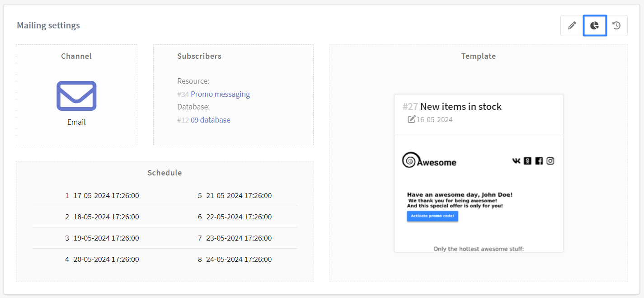Screen dimensions: 644x298
Task: Click the VK social icon in template
Action: [x=516, y=161]
